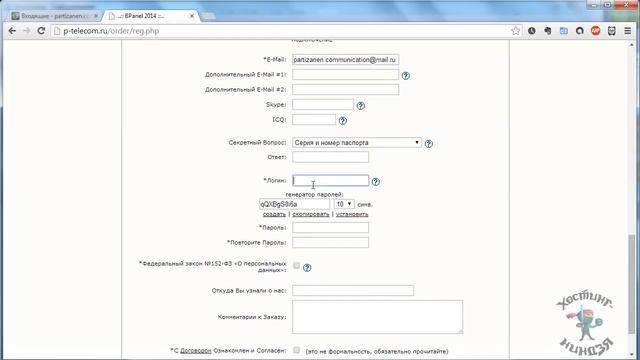Show help for federal law 152-ФЗ checkbox
The width and height of the screenshot is (640, 360).
[307, 268]
